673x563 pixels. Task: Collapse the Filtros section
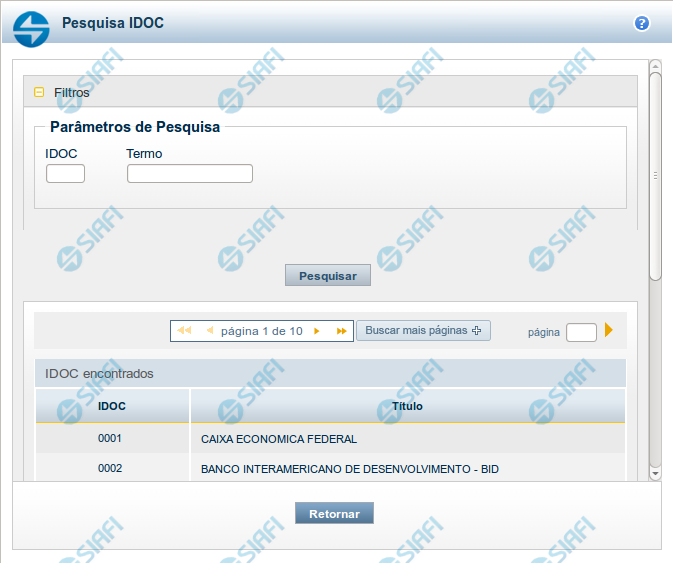pyautogui.click(x=39, y=92)
